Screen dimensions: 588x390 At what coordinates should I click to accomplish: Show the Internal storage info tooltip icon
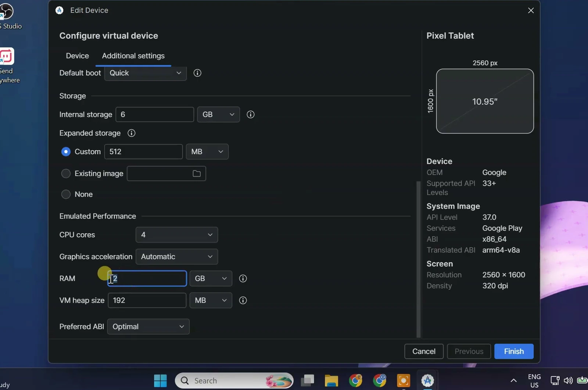tap(251, 115)
